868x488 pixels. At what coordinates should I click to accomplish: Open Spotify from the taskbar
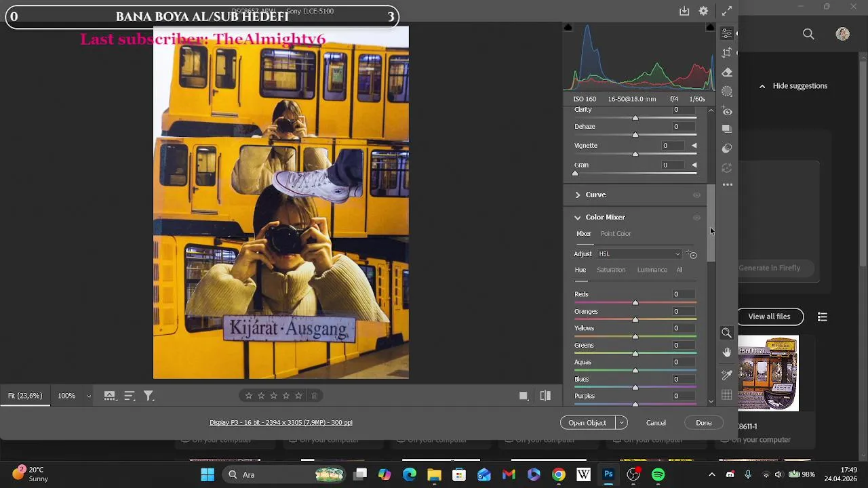[x=658, y=475]
